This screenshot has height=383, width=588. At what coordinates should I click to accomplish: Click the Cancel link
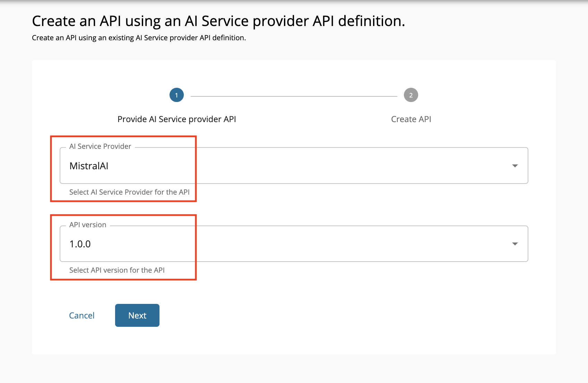click(82, 315)
